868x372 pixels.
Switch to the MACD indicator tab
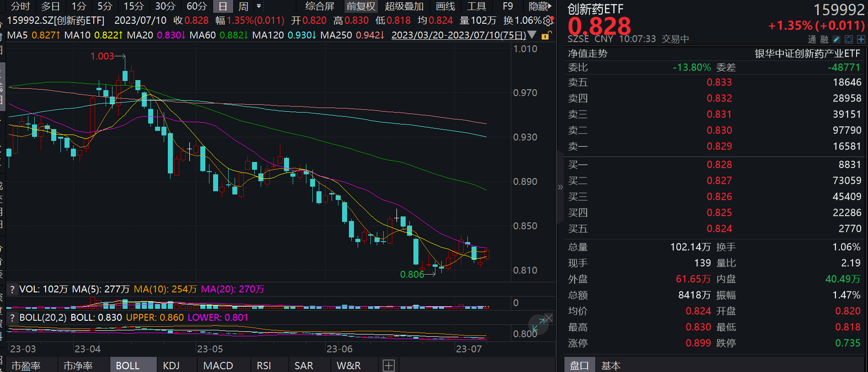[218, 365]
